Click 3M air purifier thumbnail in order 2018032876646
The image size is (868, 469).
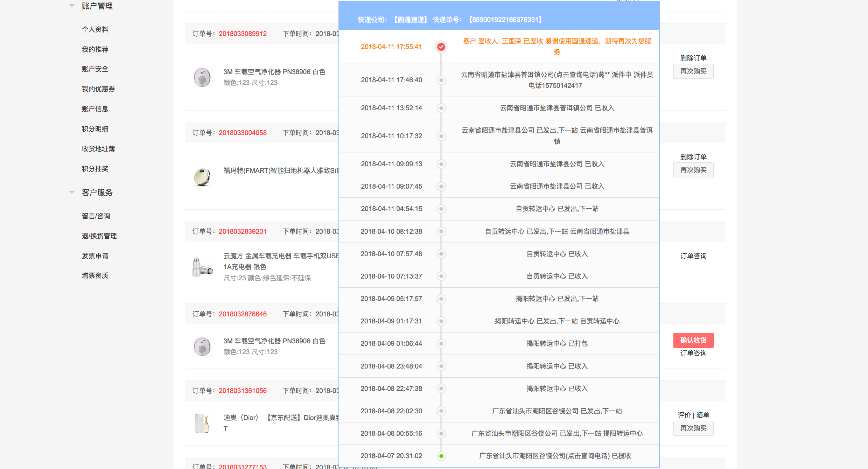point(202,346)
